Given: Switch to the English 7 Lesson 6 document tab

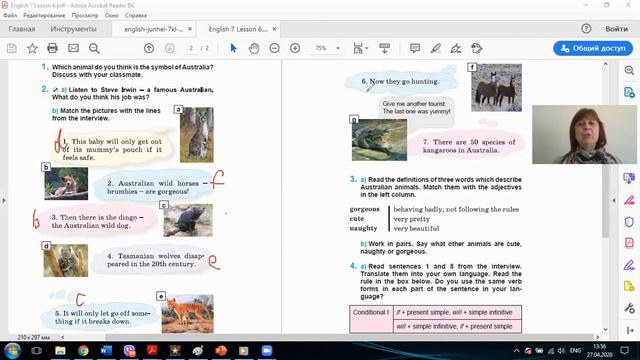Looking at the screenshot, I should click(x=238, y=29).
